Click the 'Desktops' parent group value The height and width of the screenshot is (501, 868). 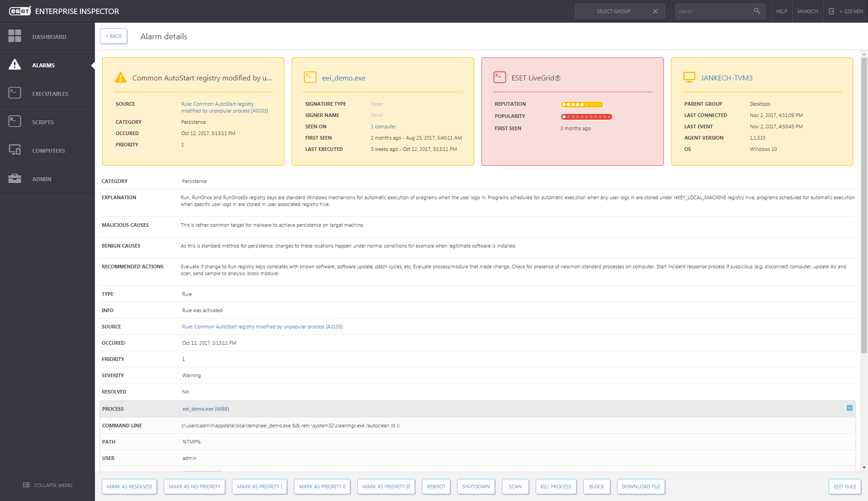pos(760,104)
